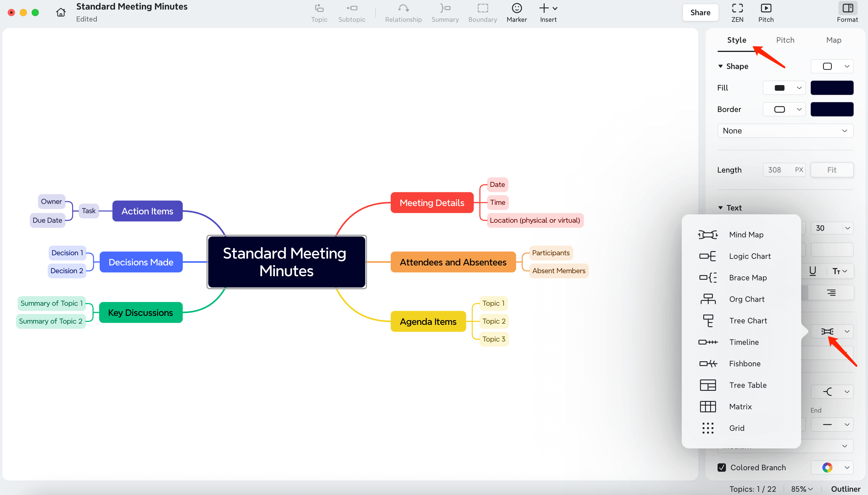Pick Tree Table from structure menu

747,385
